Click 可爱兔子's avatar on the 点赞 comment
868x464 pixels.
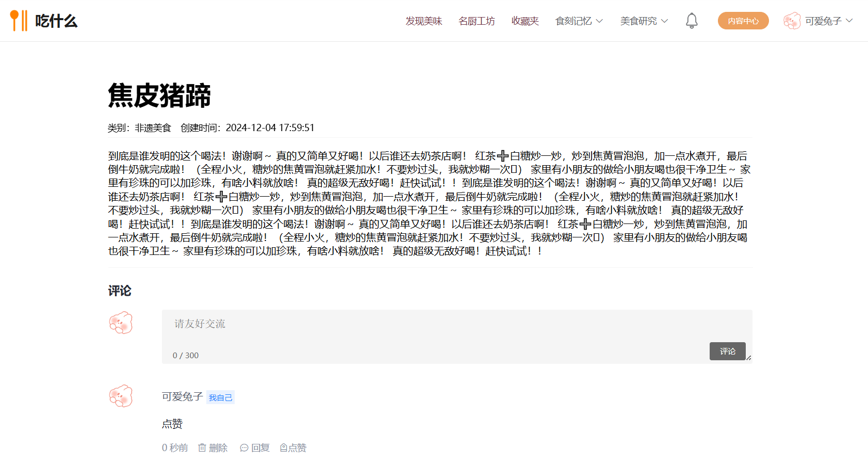coord(121,396)
